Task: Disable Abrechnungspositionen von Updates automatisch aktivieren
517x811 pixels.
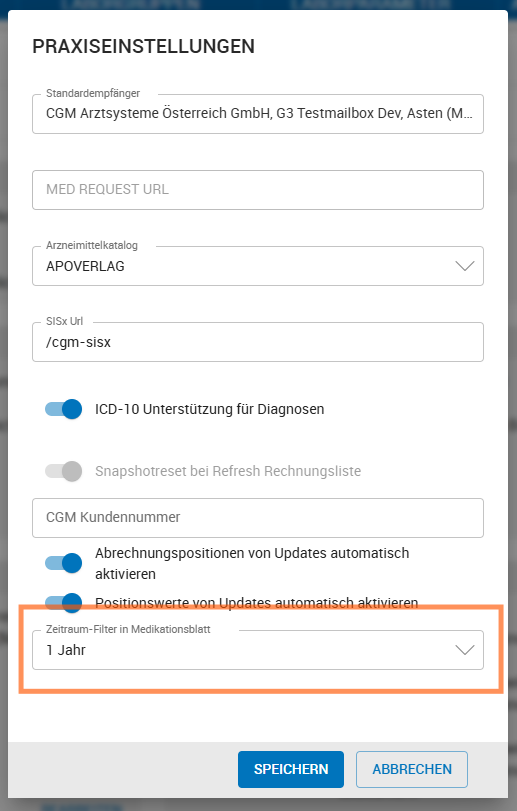Action: (64, 563)
